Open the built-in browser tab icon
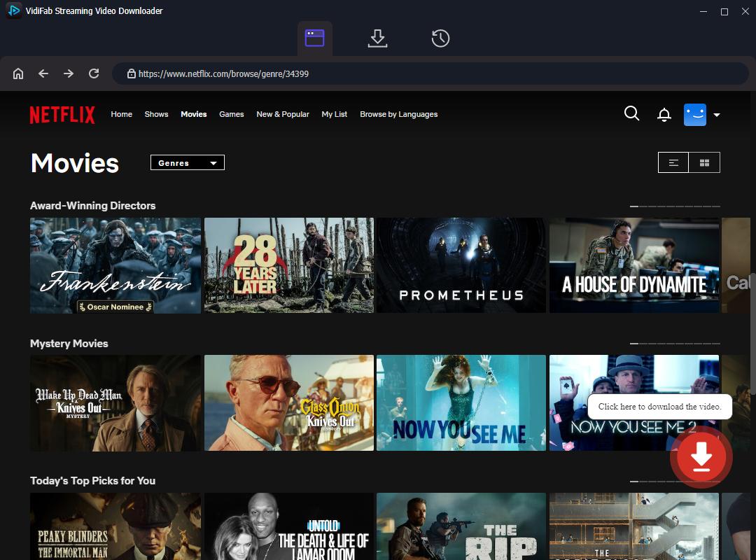Image resolution: width=756 pixels, height=560 pixels. 316,38
